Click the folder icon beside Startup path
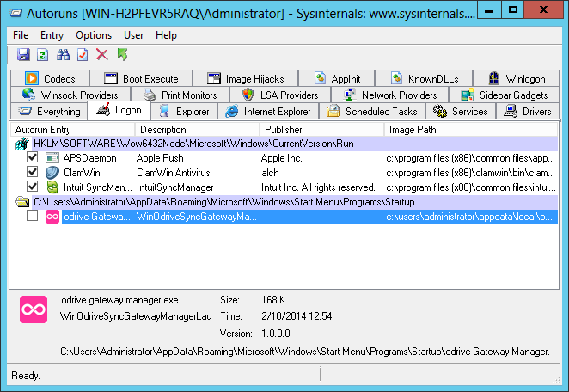 (22, 202)
